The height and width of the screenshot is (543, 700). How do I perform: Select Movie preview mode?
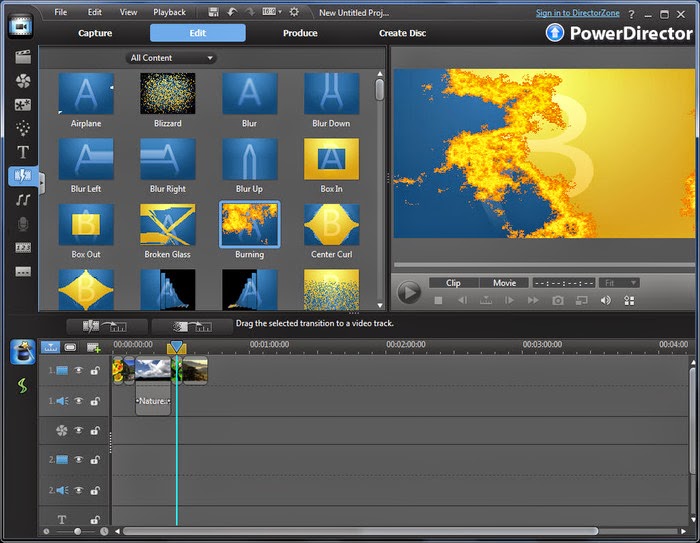[504, 283]
